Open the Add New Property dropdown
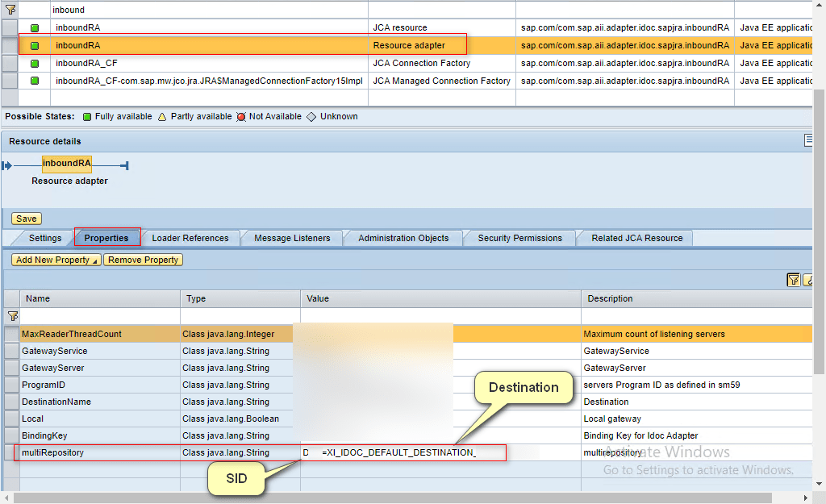The image size is (826, 504). [x=56, y=260]
